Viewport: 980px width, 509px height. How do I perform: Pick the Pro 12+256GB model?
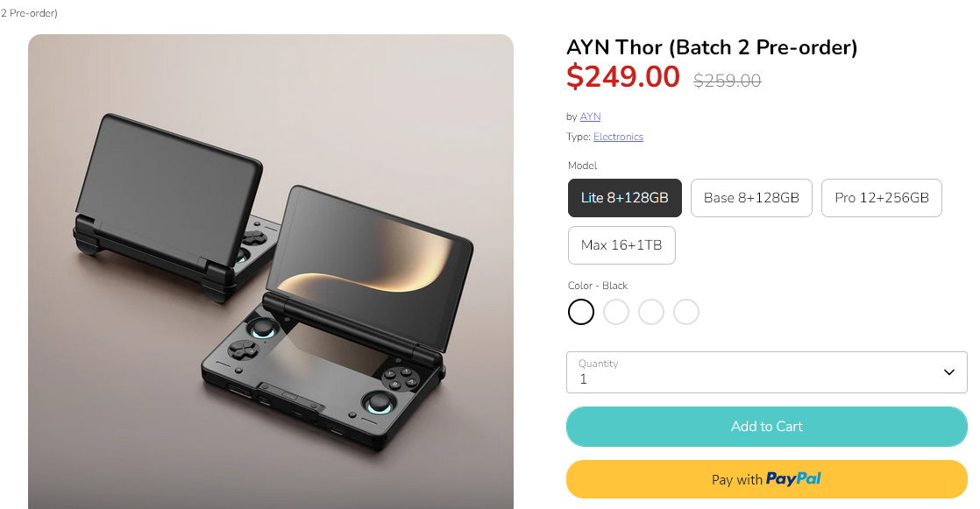881,198
